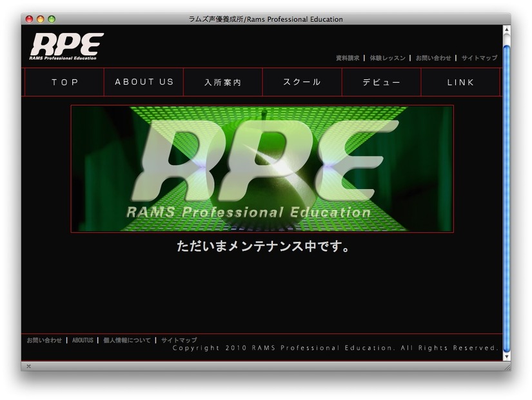532x400 pixels.
Task: Open the ABOUT US navigation tab
Action: (x=144, y=82)
